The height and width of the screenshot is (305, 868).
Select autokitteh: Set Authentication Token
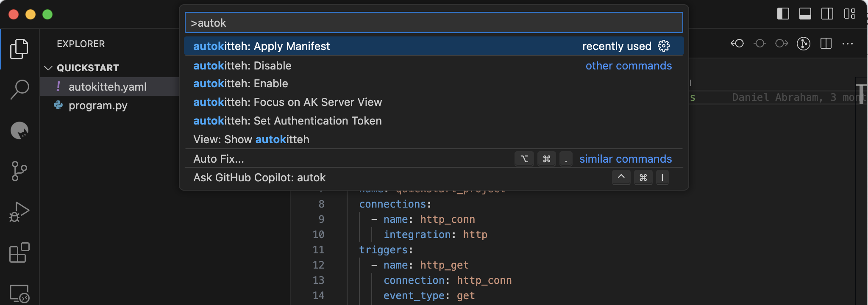434,121
